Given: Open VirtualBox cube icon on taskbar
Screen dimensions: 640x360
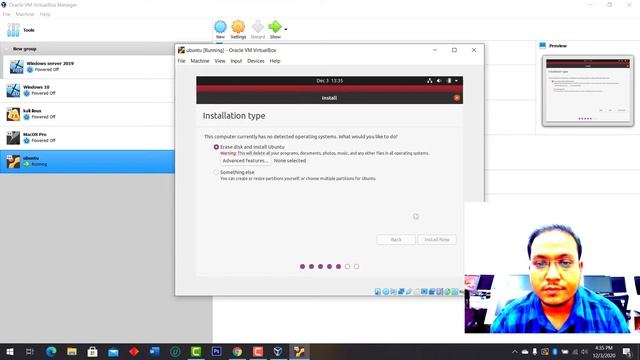Looking at the screenshot, I should tap(278, 351).
